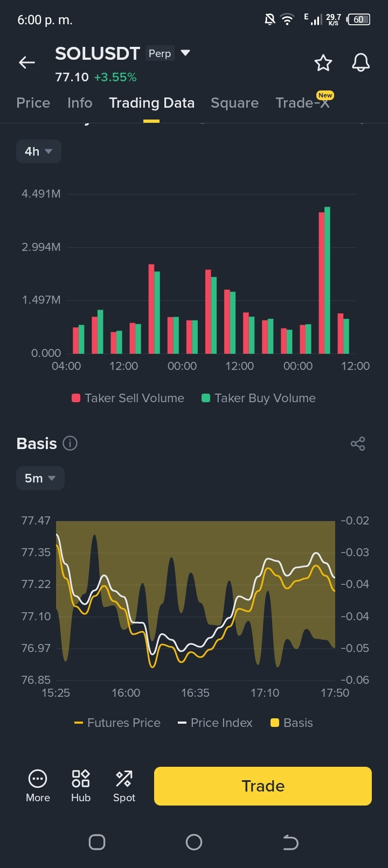Tap the tallest red taker sell bar
388x868 pixels.
click(322, 283)
